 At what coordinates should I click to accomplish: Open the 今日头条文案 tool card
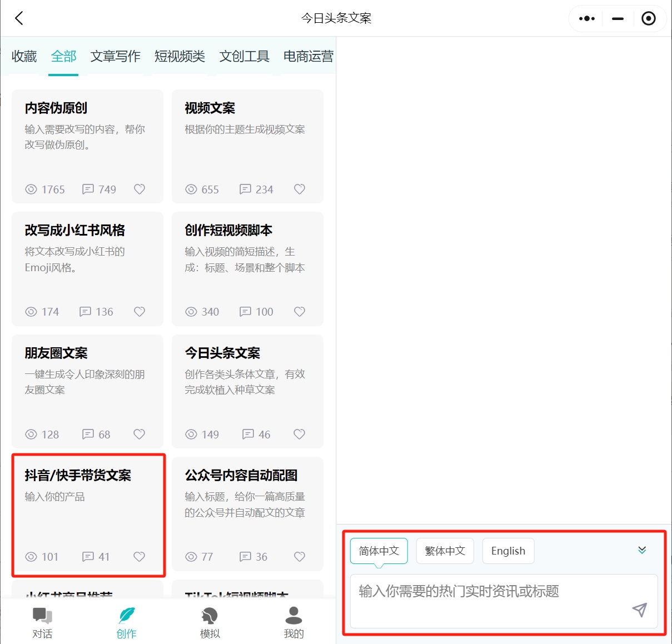tap(247, 391)
